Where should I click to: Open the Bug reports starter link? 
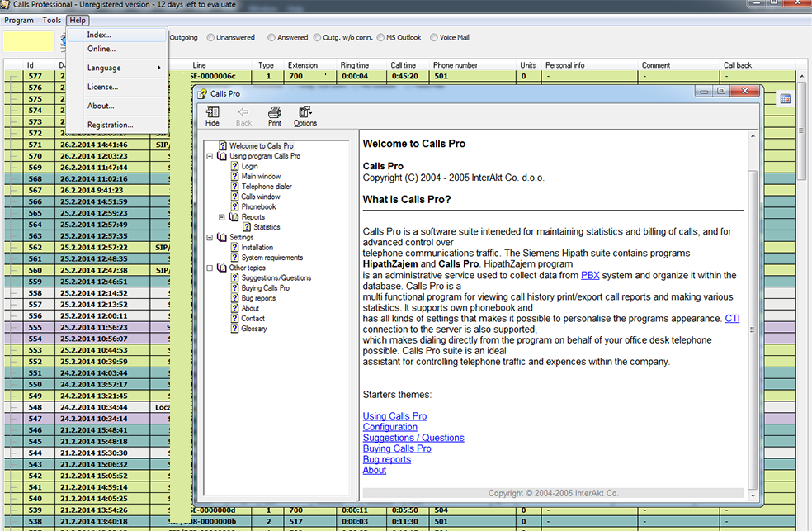pos(387,459)
